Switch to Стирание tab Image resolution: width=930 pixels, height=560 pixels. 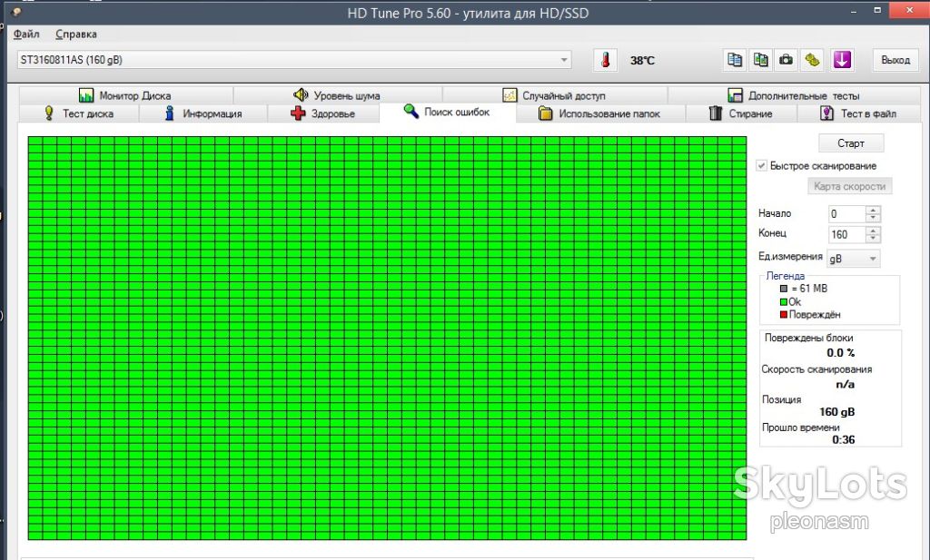point(741,113)
